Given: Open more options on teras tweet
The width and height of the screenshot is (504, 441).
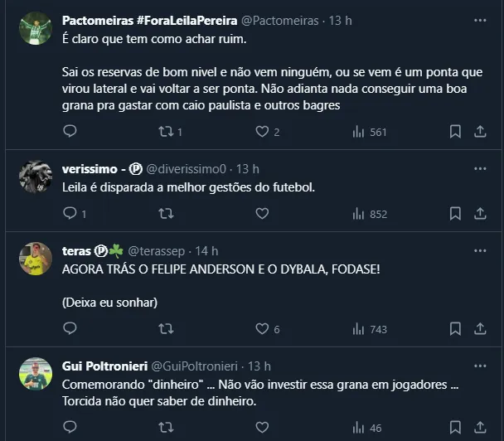Looking at the screenshot, I should tap(480, 250).
